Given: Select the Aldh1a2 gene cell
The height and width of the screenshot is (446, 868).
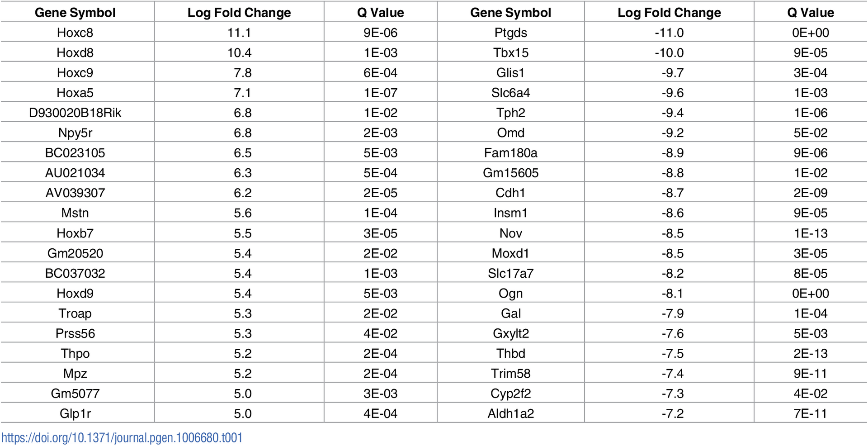Looking at the screenshot, I should click(511, 413).
